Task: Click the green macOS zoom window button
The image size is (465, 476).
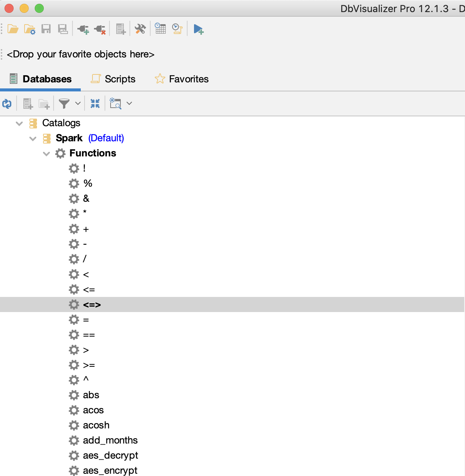Action: pyautogui.click(x=39, y=8)
